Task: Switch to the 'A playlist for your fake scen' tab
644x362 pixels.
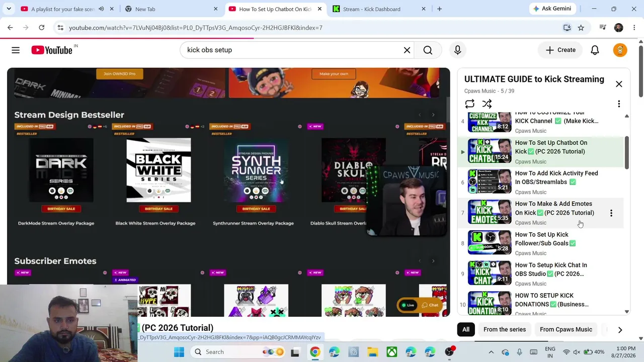Action: (x=62, y=9)
